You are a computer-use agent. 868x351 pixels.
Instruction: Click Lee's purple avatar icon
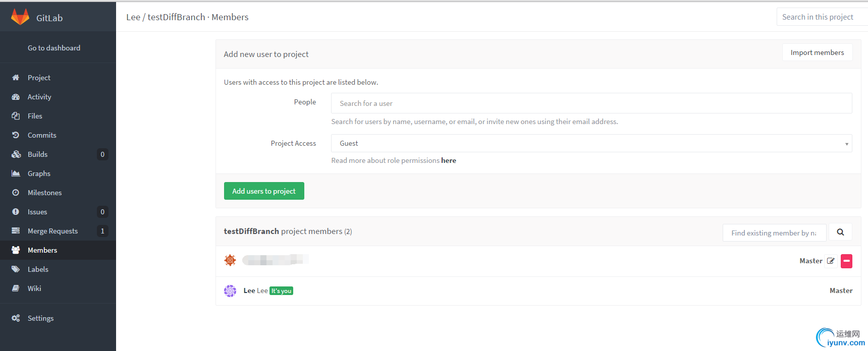230,290
